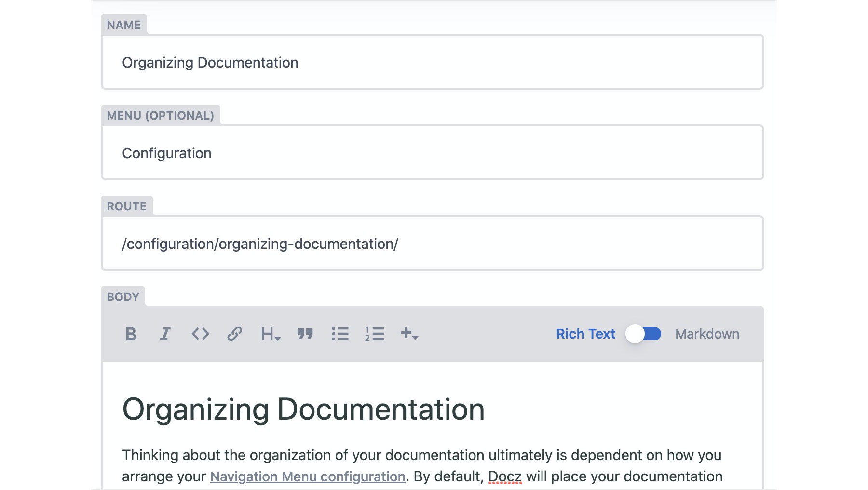Create a numbered list
The image size is (868, 490).
[x=375, y=334]
